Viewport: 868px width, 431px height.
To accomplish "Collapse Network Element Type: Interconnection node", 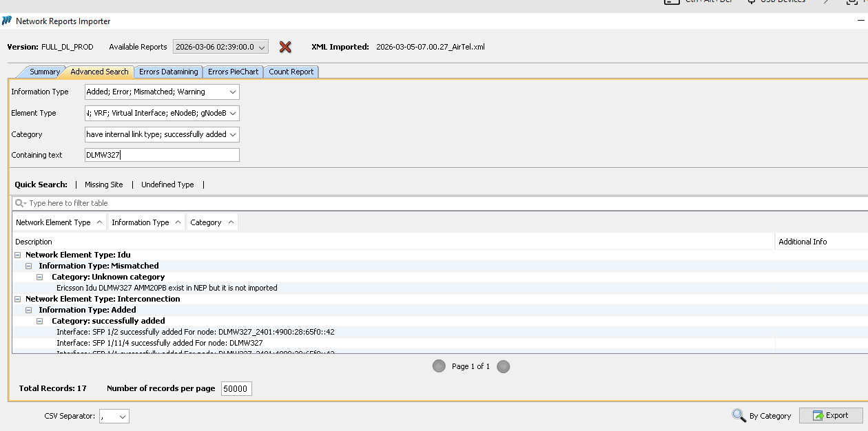I will tap(18, 299).
